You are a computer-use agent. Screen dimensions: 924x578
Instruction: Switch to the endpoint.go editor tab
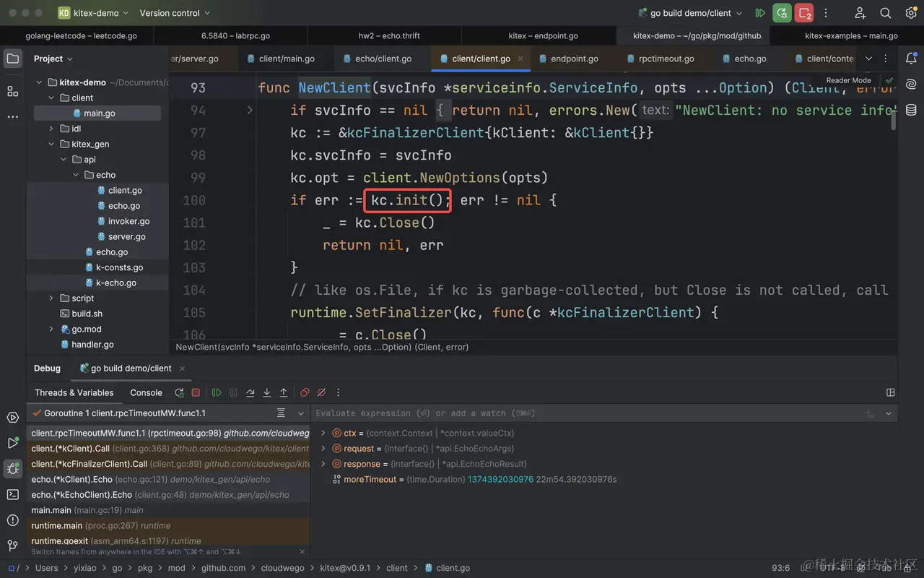[x=567, y=59]
